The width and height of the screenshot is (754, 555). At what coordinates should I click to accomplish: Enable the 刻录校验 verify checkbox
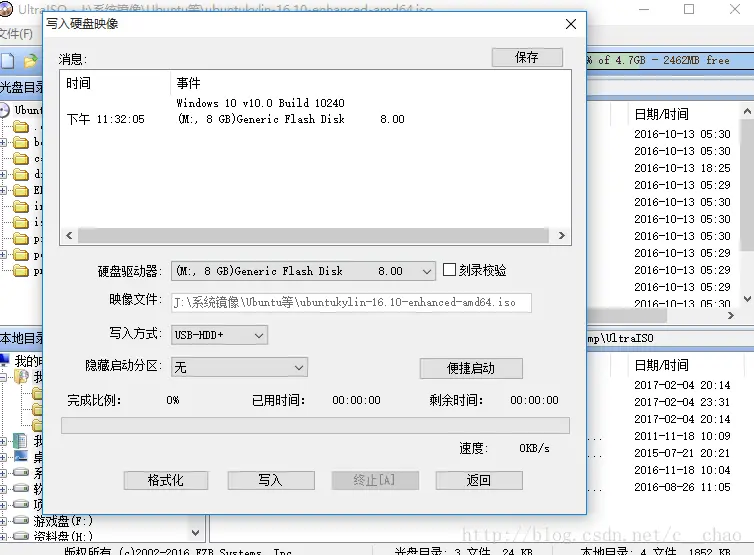pos(449,270)
